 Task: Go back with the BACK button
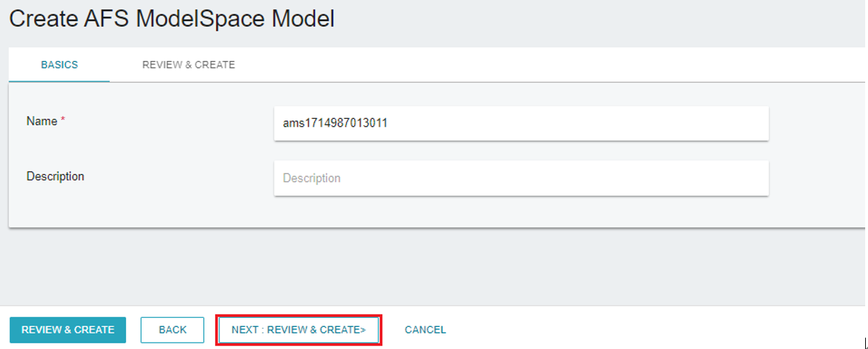[173, 330]
